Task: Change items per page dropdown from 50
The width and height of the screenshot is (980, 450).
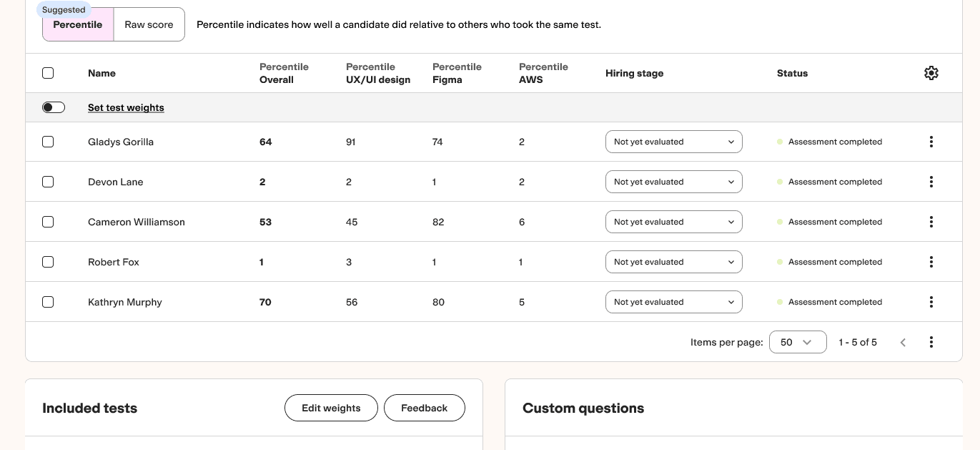Action: click(x=797, y=342)
